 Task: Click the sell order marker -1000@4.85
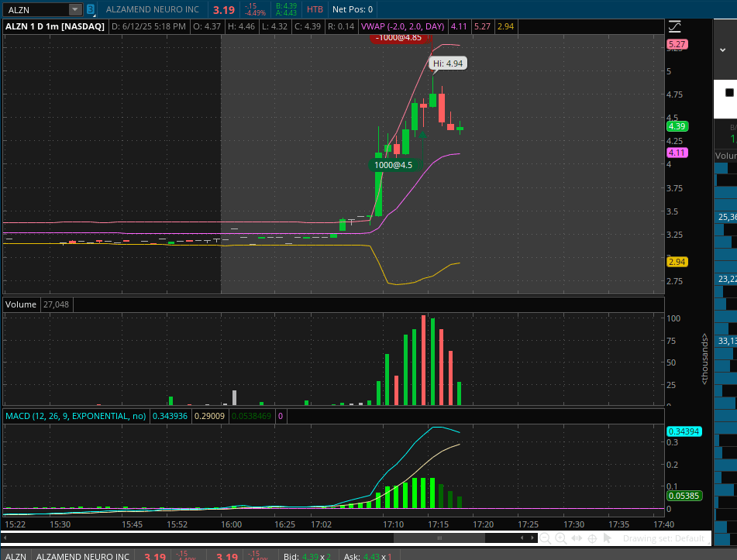click(398, 37)
